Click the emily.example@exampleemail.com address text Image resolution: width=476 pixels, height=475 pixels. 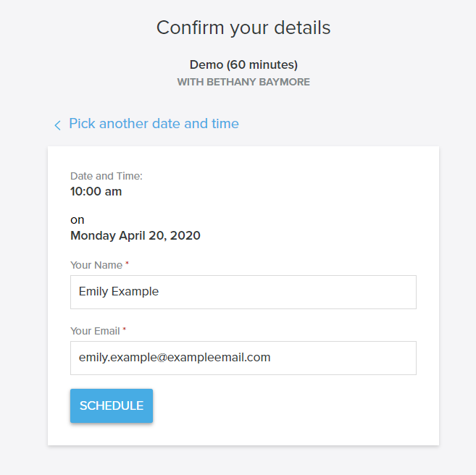(175, 358)
